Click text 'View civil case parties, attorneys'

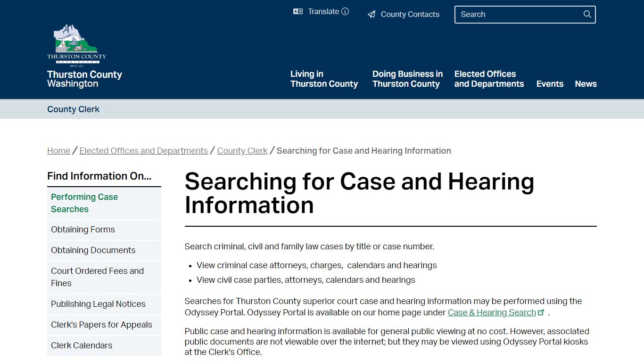coord(259,280)
